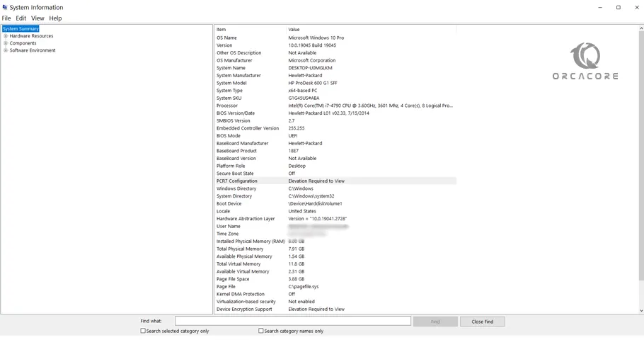Open the Help menu
This screenshot has height=340, width=644.
pyautogui.click(x=55, y=18)
